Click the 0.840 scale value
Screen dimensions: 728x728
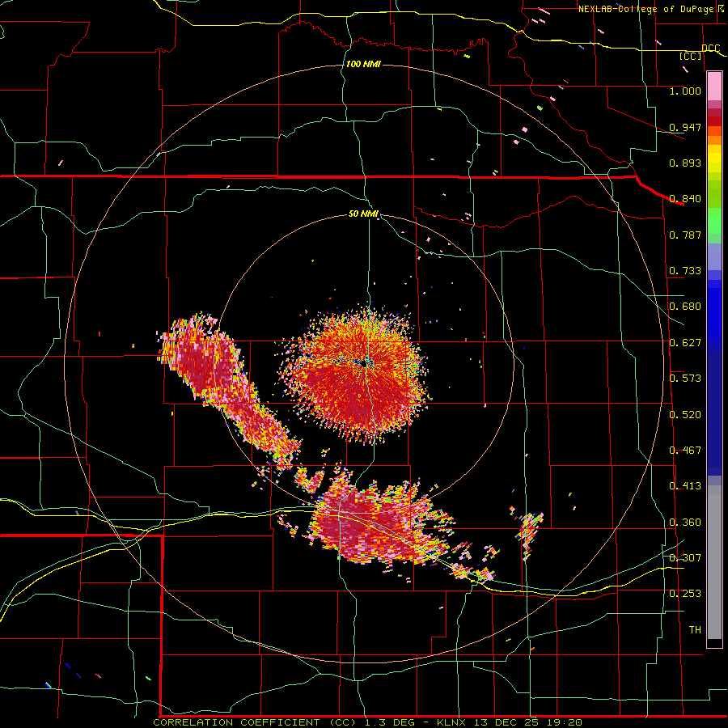tap(685, 199)
